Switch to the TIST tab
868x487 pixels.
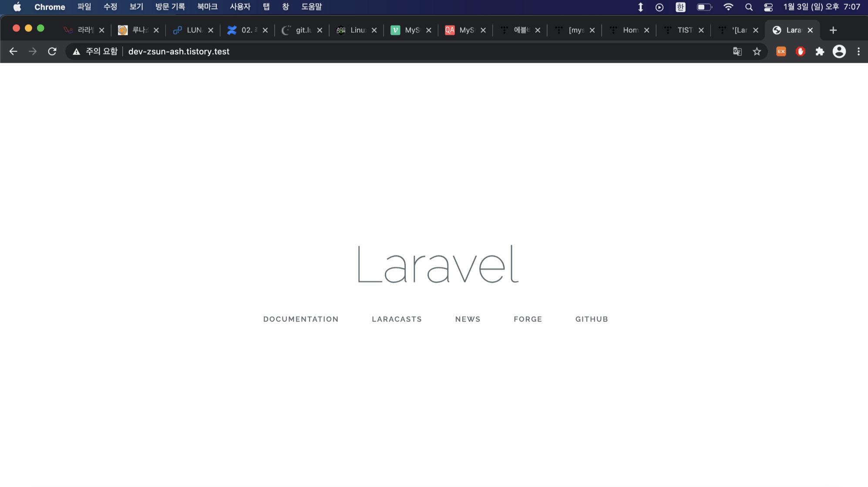point(682,30)
